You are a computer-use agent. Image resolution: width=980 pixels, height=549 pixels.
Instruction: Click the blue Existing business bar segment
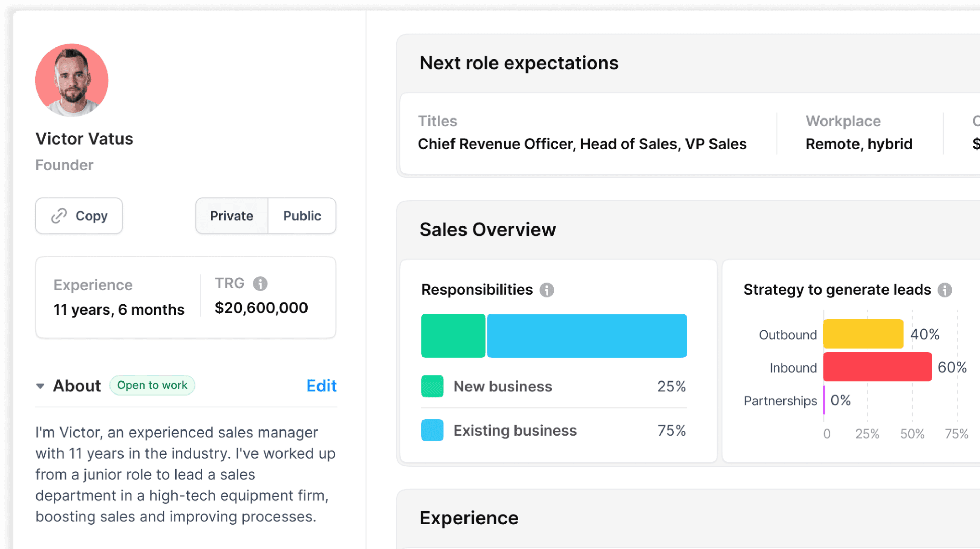(587, 336)
